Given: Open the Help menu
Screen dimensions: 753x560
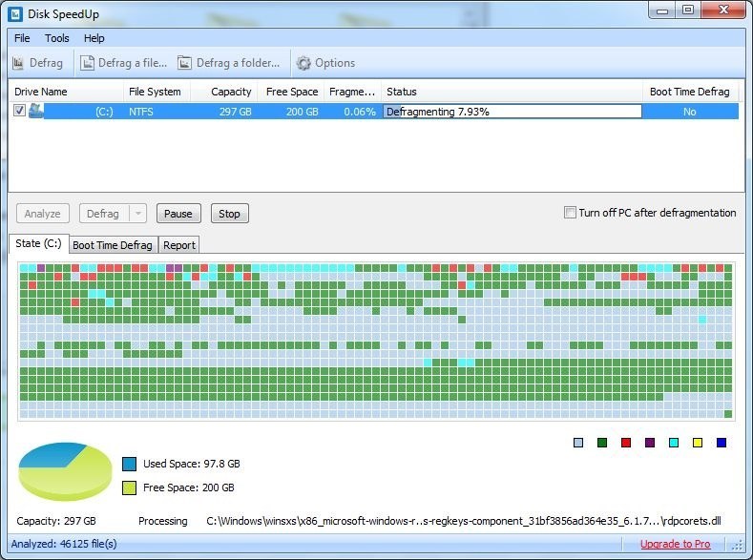Looking at the screenshot, I should pyautogui.click(x=94, y=38).
